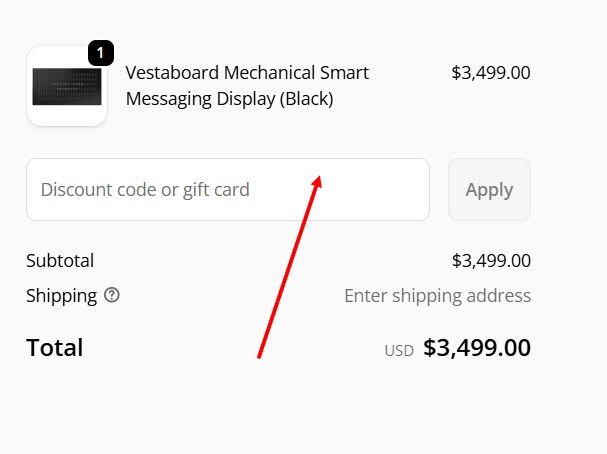The image size is (607, 454).
Task: Click the bold Total label
Action: (x=54, y=348)
